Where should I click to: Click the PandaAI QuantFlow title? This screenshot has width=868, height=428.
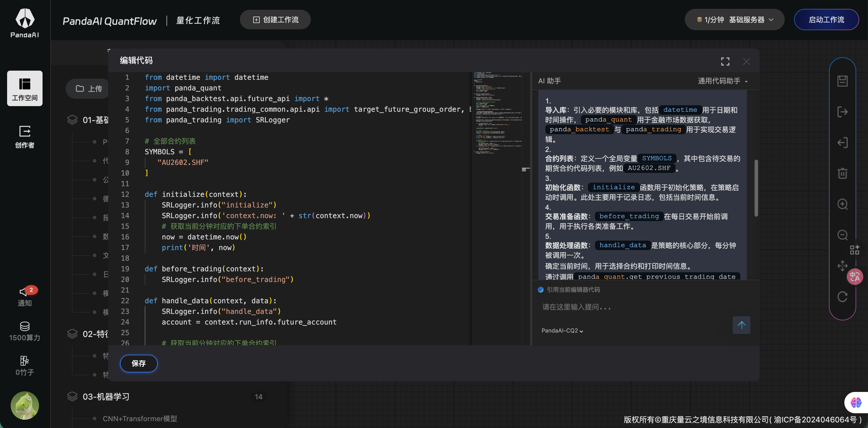click(x=110, y=21)
